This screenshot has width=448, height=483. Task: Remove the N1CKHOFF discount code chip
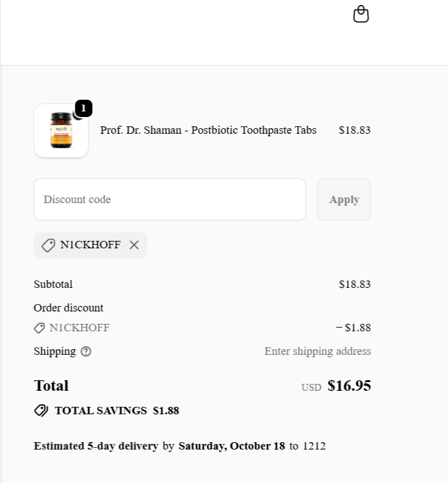[x=134, y=245]
